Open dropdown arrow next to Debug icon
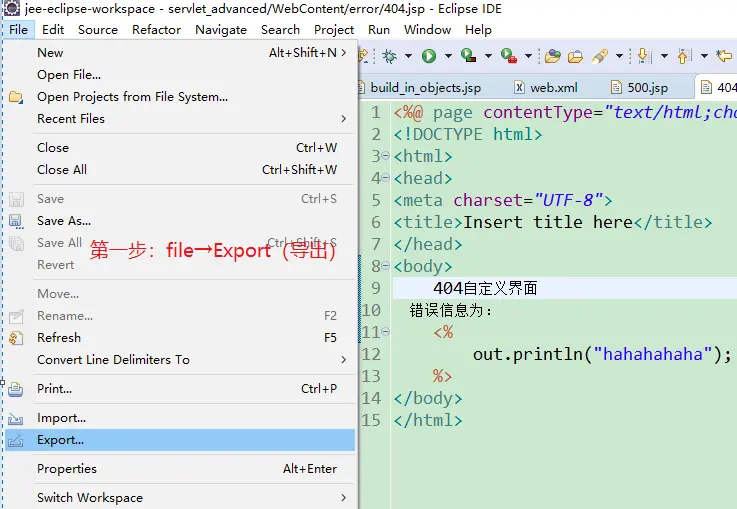 [408, 57]
